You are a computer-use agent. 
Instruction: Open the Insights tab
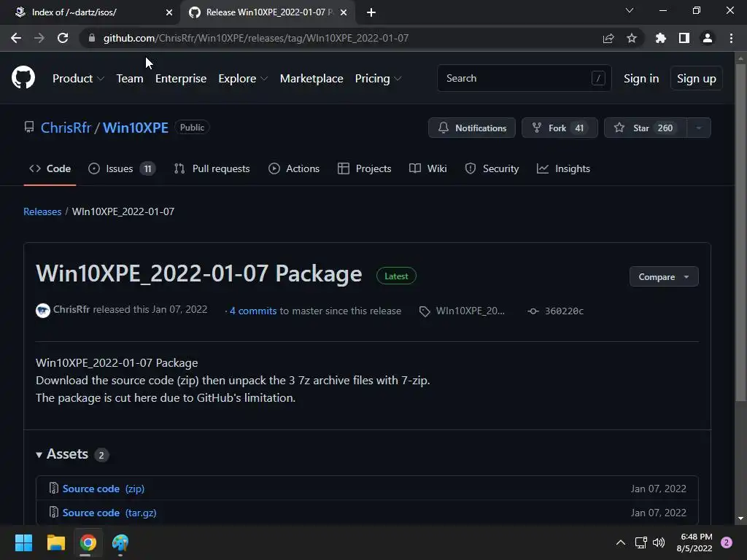click(563, 168)
